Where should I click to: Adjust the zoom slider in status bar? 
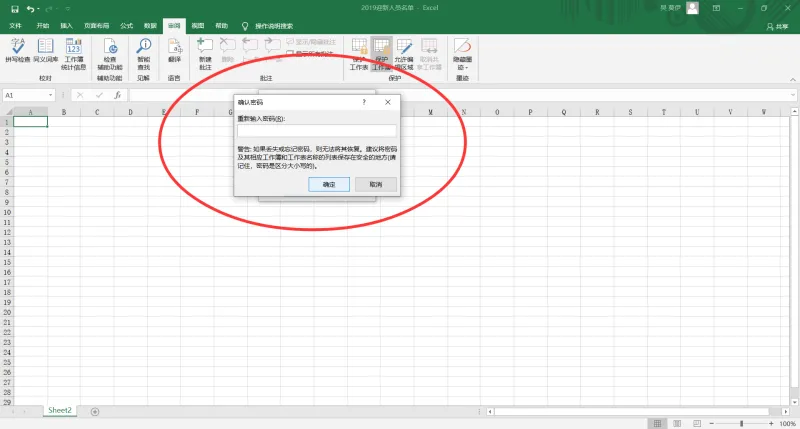(x=741, y=423)
